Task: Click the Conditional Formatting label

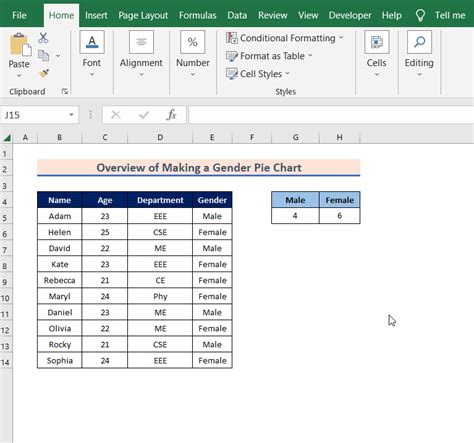Action: point(288,38)
